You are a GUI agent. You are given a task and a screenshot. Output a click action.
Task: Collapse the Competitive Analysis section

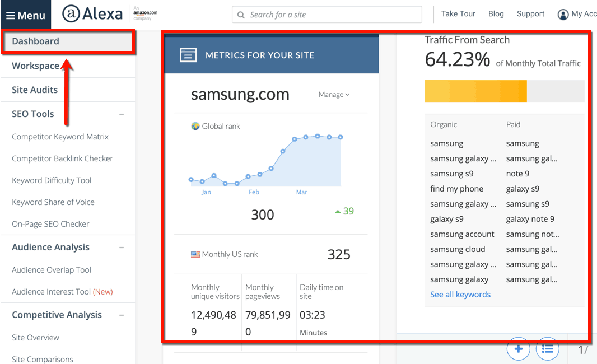coord(122,315)
